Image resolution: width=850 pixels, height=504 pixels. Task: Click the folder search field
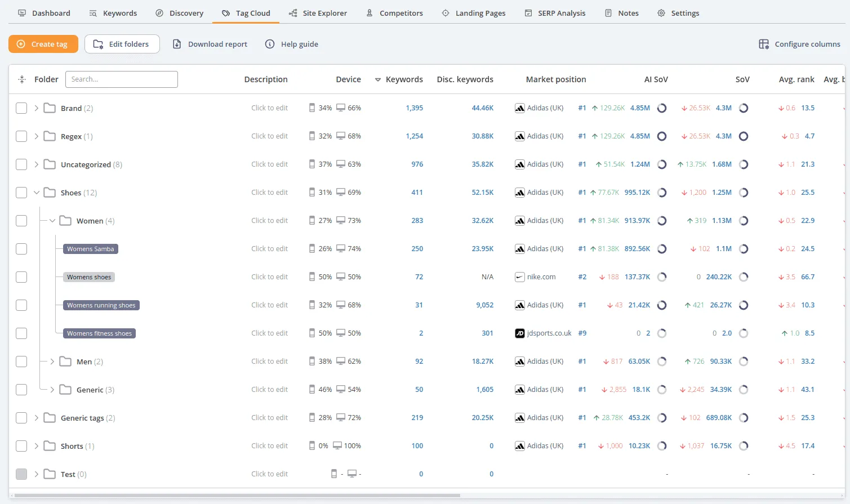pos(122,79)
